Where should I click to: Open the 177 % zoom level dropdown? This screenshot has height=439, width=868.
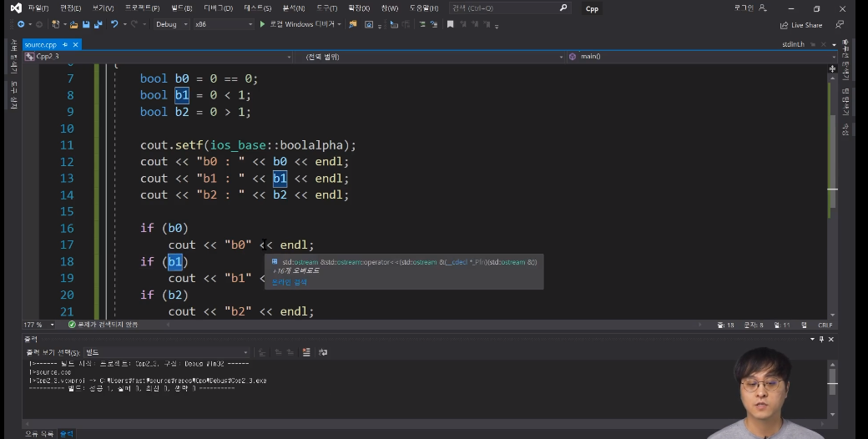coord(38,325)
